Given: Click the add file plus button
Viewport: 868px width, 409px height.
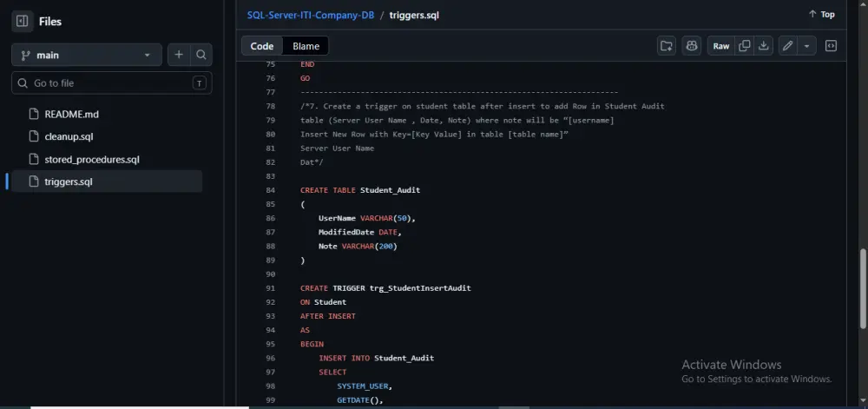Looking at the screenshot, I should click(179, 55).
